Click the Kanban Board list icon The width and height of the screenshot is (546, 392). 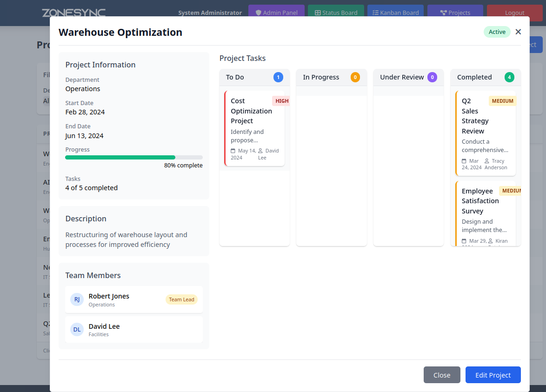375,13
